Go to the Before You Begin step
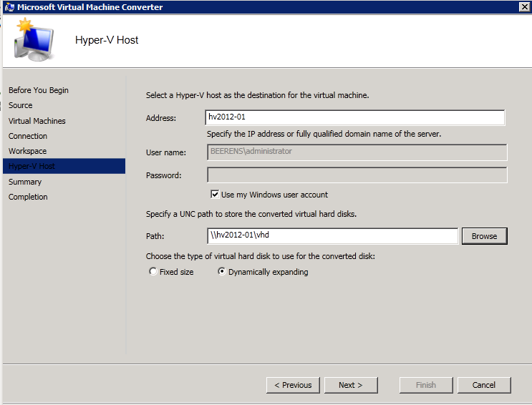The width and height of the screenshot is (532, 405). pyautogui.click(x=39, y=90)
